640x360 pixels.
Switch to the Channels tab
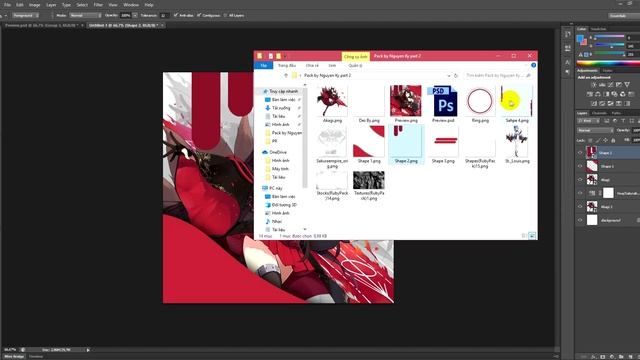[x=600, y=113]
